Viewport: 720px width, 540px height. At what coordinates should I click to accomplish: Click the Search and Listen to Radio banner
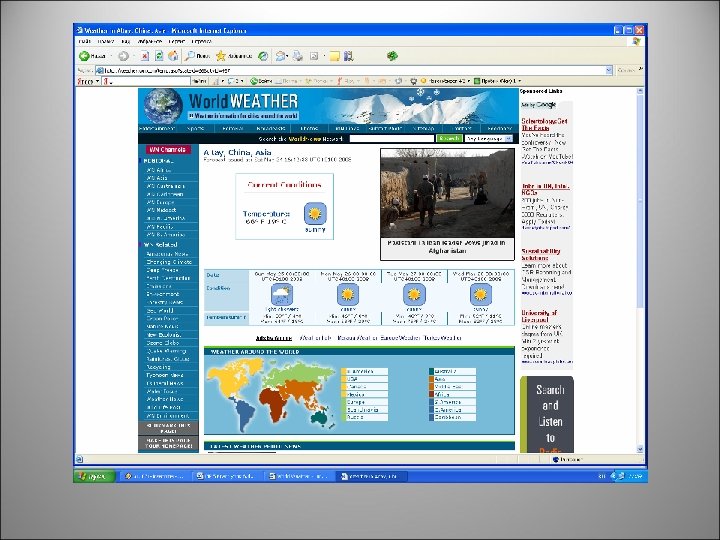tap(547, 415)
